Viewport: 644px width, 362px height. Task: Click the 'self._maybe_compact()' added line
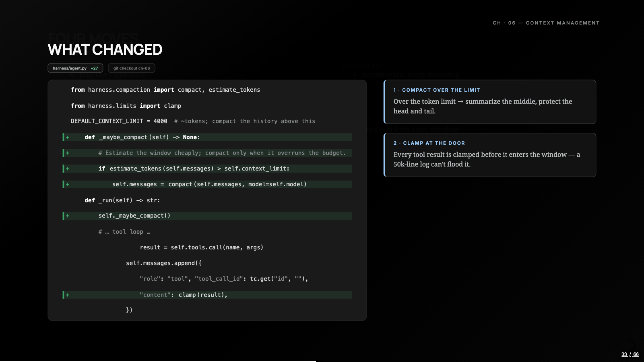coord(207,216)
